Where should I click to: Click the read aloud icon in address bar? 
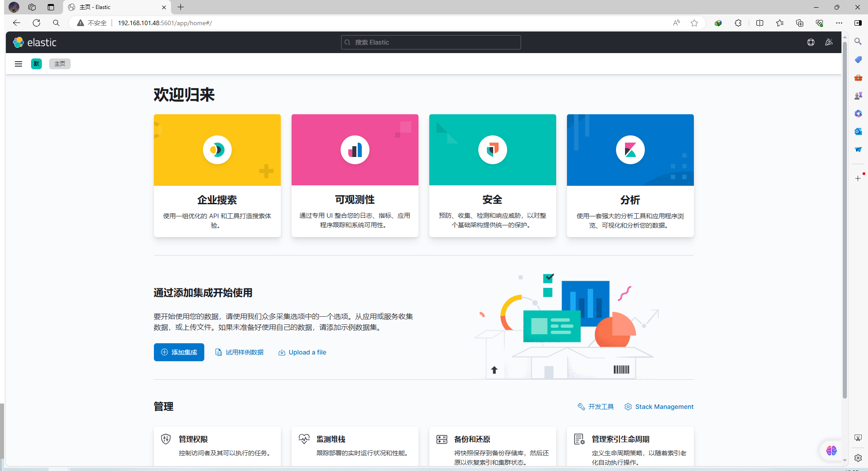click(x=676, y=23)
